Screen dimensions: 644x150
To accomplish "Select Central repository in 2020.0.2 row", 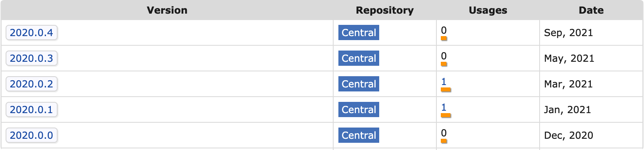I will (x=359, y=84).
